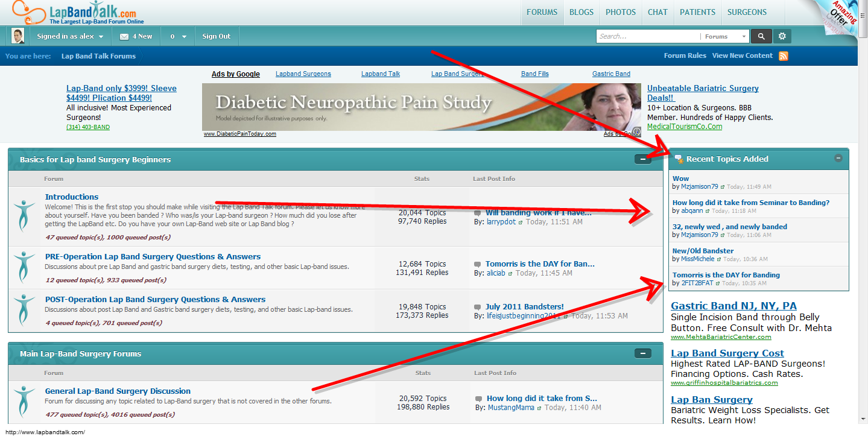Open the "General Lap-Band Surgery Discussion" title link

(118, 391)
